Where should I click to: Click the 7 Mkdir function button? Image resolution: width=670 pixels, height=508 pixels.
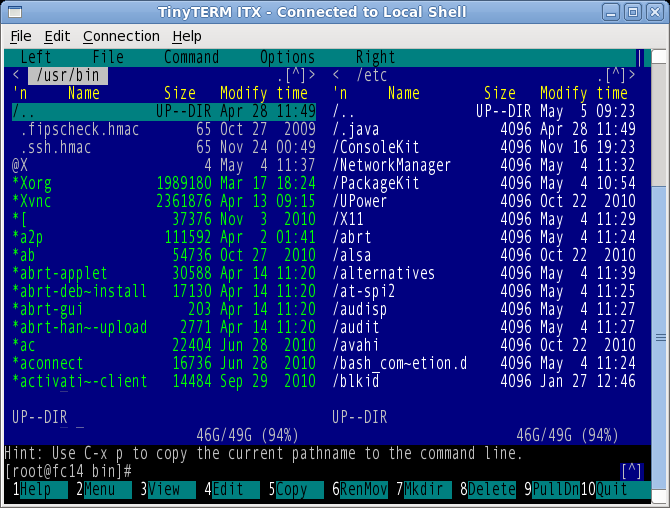tap(424, 489)
